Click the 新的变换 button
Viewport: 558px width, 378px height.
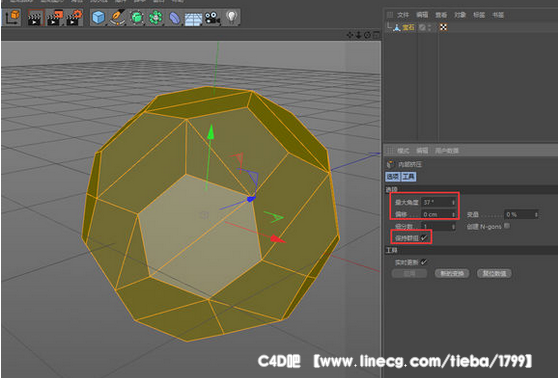(452, 273)
